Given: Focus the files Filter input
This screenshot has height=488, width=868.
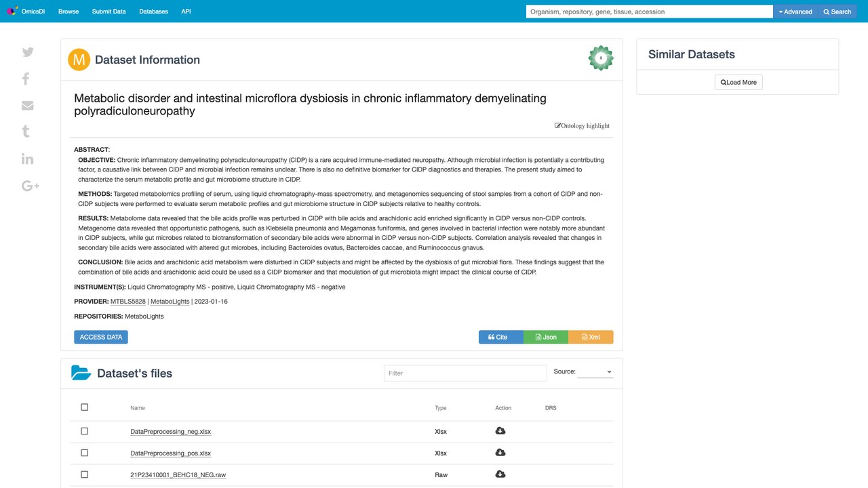Looking at the screenshot, I should 465,373.
